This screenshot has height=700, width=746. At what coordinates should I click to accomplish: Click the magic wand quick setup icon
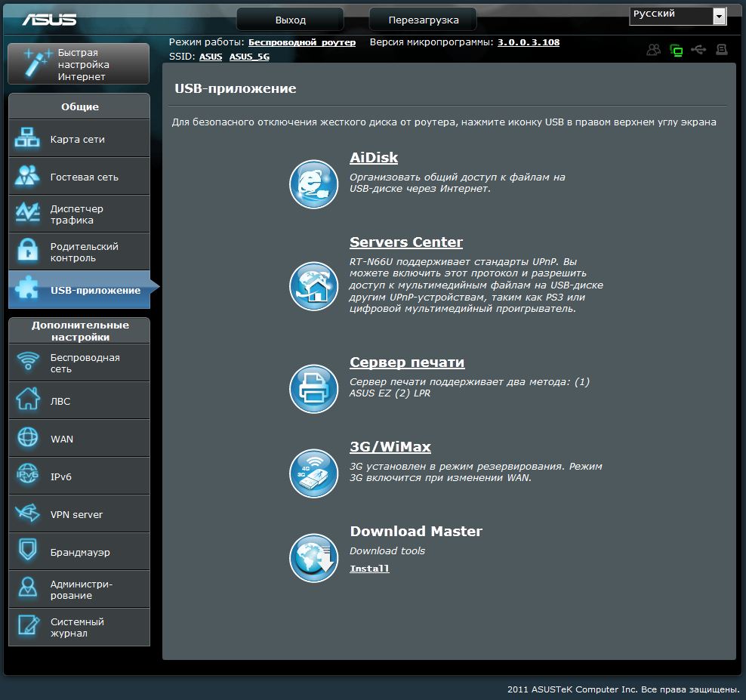37,63
